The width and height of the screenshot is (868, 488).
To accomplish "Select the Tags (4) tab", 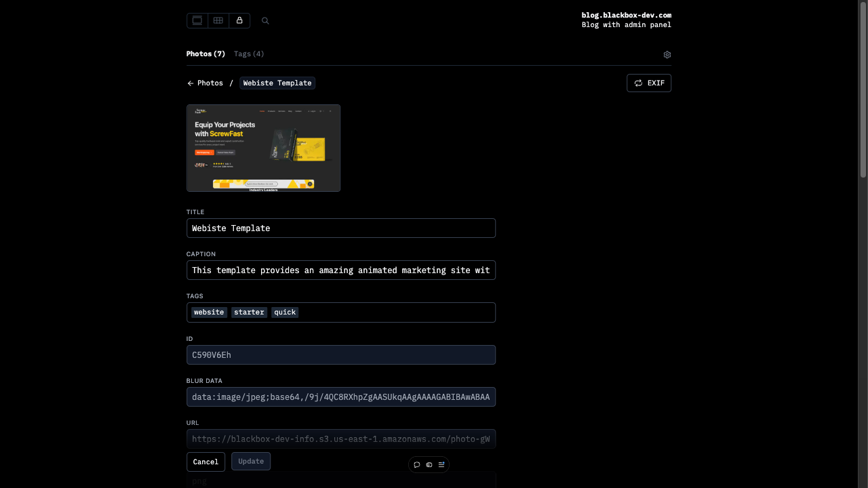I will tap(249, 54).
